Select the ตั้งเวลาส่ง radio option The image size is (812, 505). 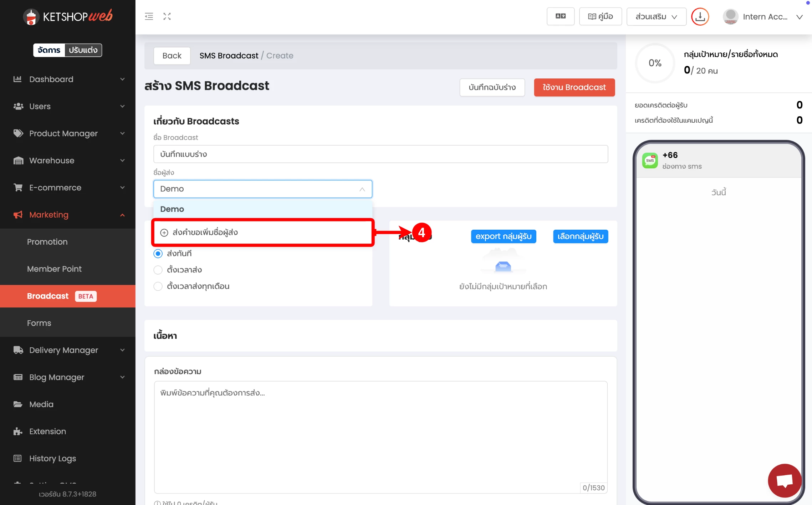tap(158, 270)
